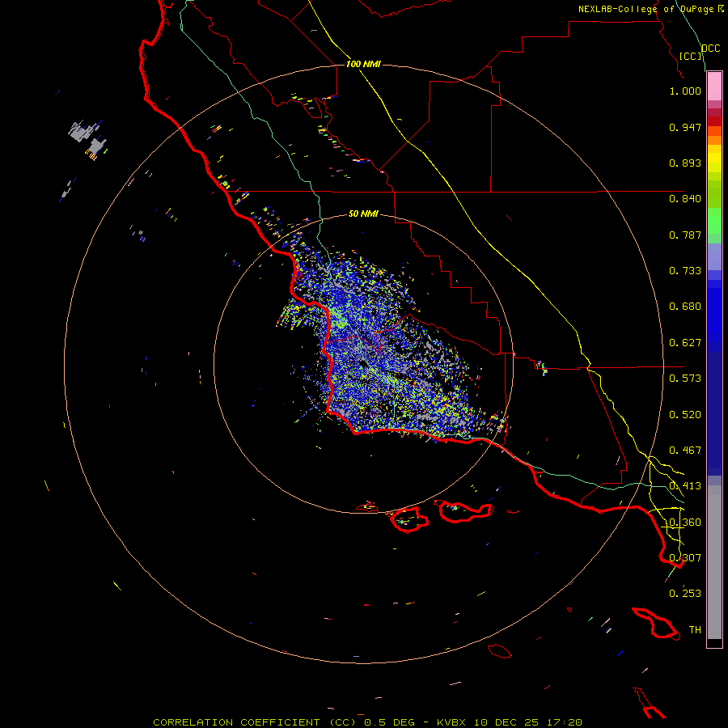Pick the pink segment of the color bar
The height and width of the screenshot is (728, 728).
(x=714, y=87)
